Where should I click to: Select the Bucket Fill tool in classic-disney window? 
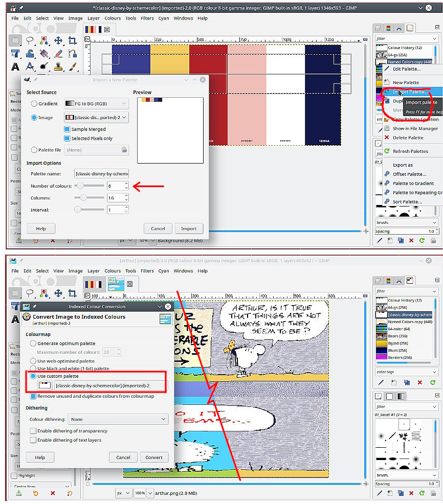coord(44,53)
